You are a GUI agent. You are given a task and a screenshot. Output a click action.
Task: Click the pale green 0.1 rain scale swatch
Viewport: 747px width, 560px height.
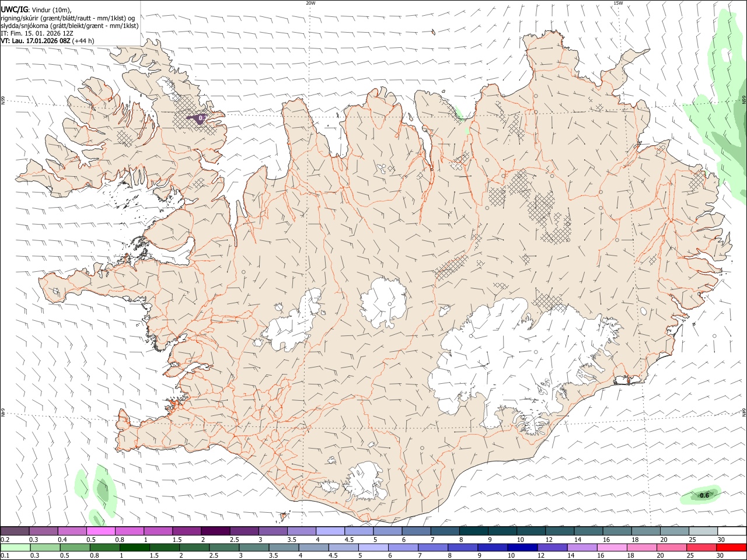pyautogui.click(x=15, y=547)
